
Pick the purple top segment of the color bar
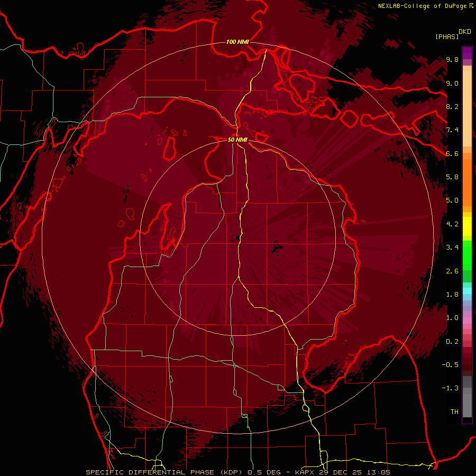coord(467,53)
